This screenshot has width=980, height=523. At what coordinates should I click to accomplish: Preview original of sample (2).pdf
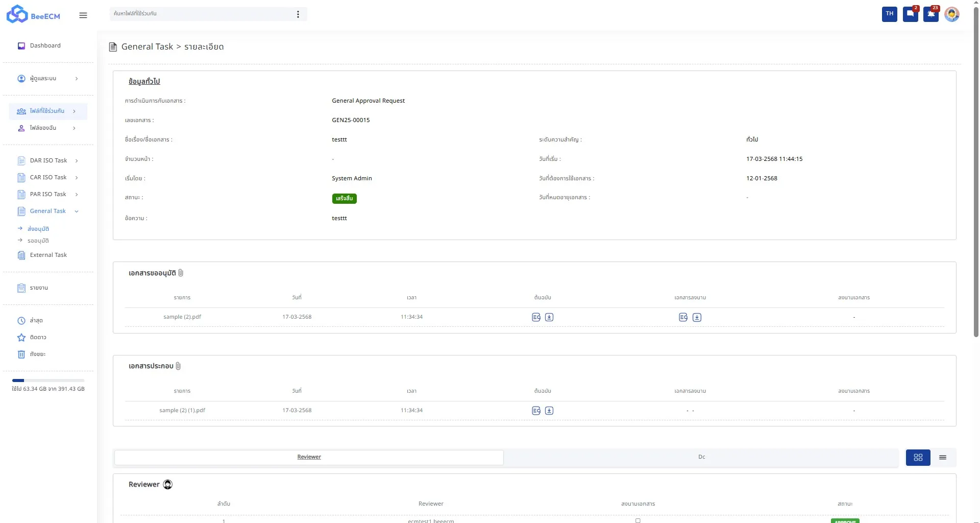[x=536, y=317]
